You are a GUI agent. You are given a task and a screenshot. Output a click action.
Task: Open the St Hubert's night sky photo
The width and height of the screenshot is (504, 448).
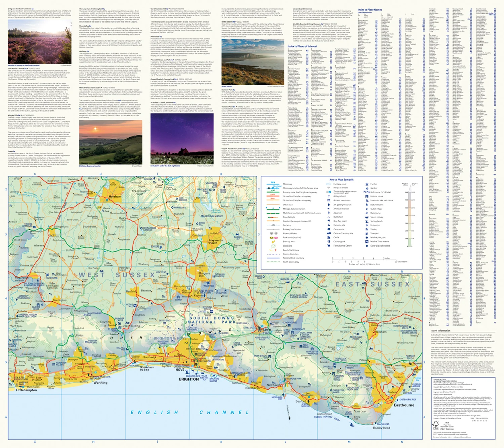pos(182,138)
